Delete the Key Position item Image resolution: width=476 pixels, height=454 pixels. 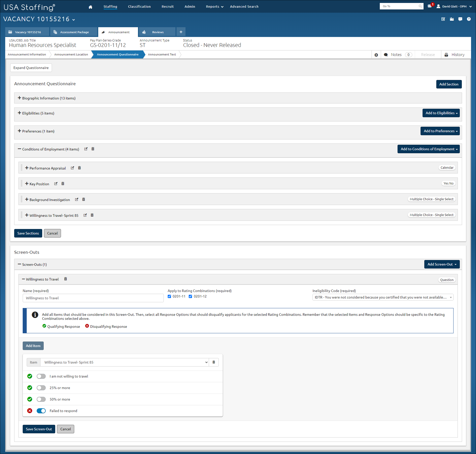click(x=63, y=184)
